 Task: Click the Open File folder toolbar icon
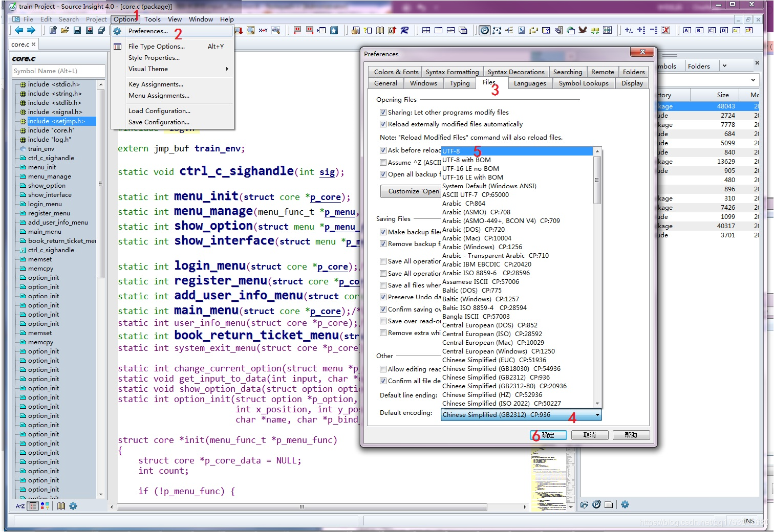pyautogui.click(x=65, y=30)
